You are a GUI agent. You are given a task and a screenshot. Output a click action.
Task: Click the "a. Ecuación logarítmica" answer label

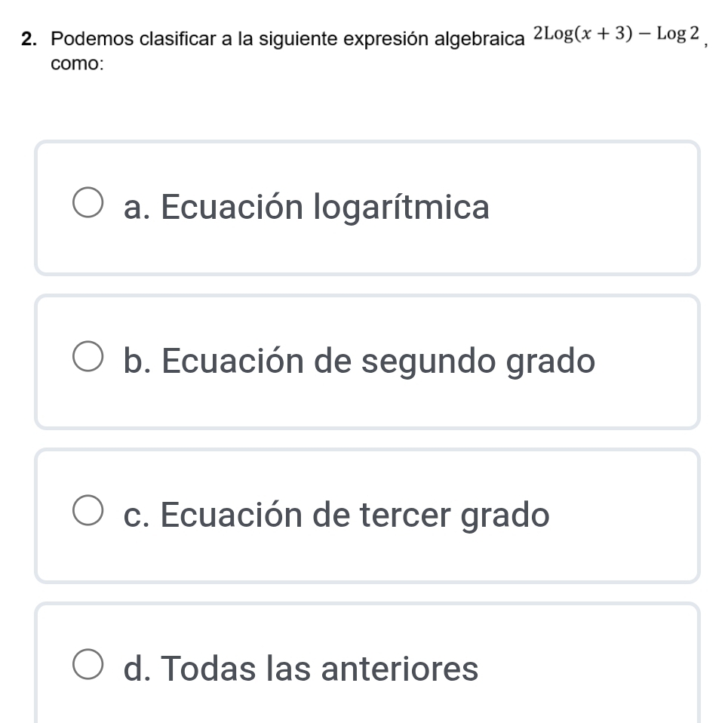pos(307,207)
